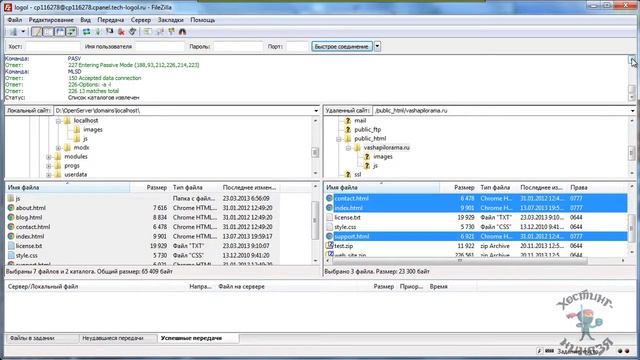Viewport: 640px width, 360px height.
Task: Click the local style.css file icon
Action: point(11,255)
